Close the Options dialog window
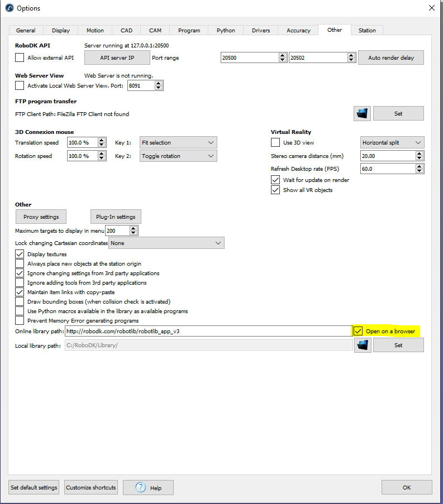 tap(431, 8)
